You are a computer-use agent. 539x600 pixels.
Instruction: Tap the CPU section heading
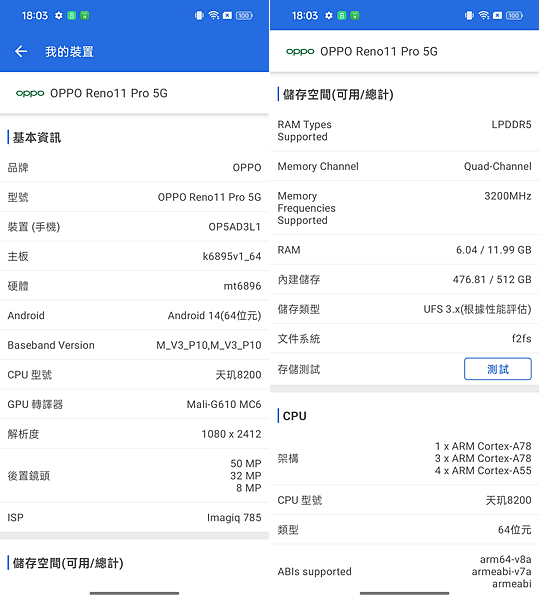click(x=295, y=416)
